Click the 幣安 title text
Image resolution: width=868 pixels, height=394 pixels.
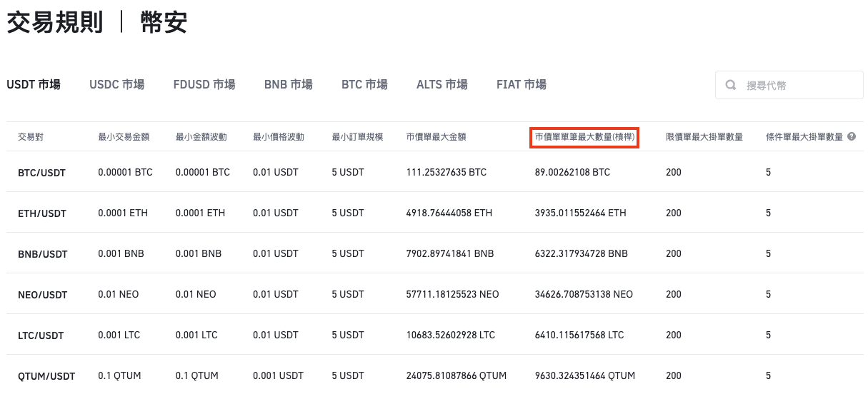[164, 22]
